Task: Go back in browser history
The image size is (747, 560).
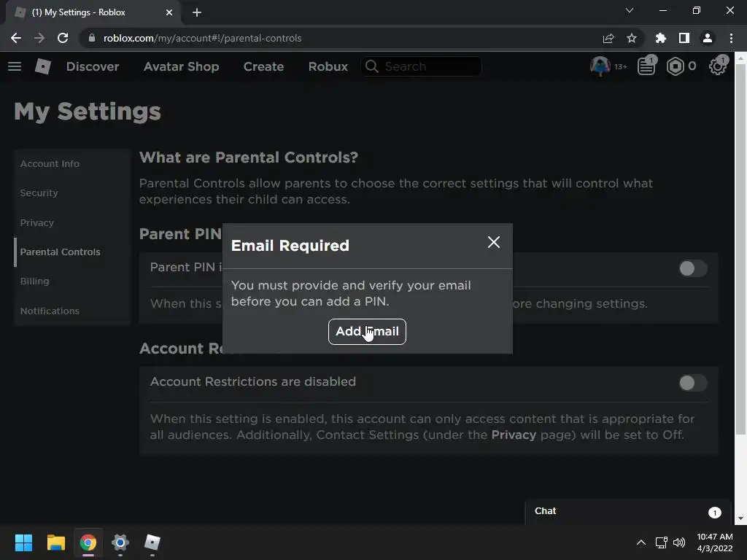Action: click(x=16, y=38)
